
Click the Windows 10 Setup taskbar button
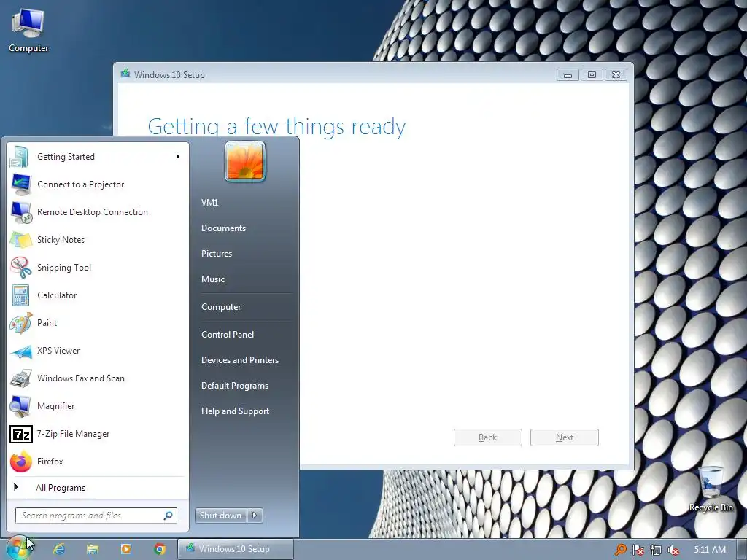[236, 549]
